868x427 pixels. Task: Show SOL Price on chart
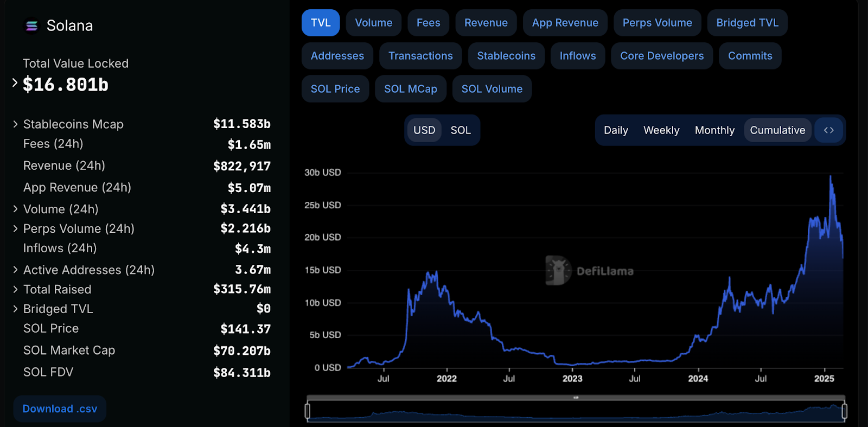click(335, 89)
